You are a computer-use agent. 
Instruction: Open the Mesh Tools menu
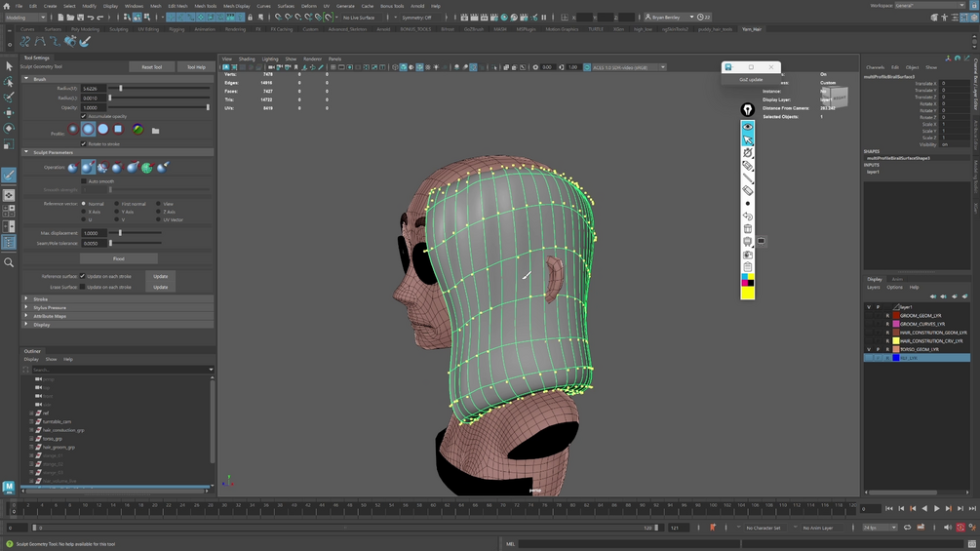205,6
